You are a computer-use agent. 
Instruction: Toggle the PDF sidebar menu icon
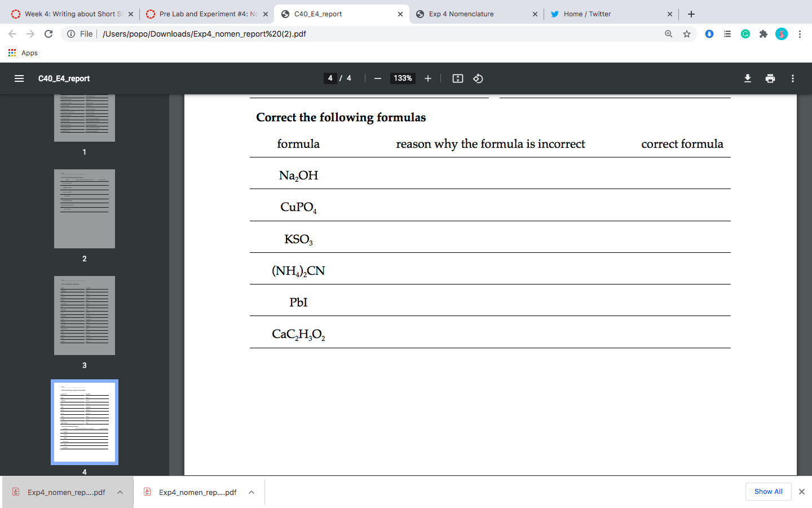pos(19,78)
